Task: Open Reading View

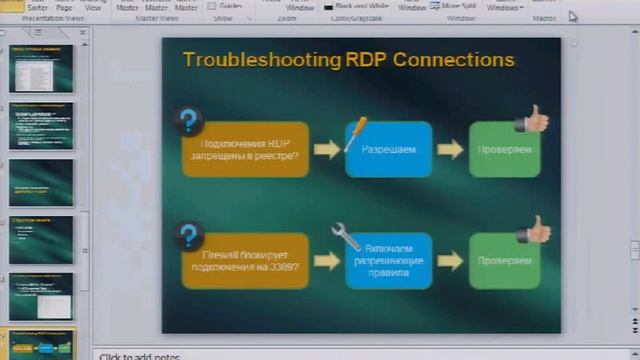Action: 93,6
